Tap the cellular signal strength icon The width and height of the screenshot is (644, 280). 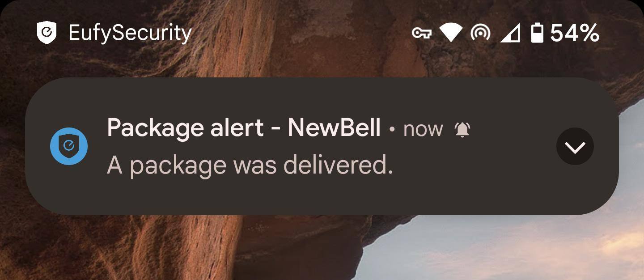tap(510, 33)
